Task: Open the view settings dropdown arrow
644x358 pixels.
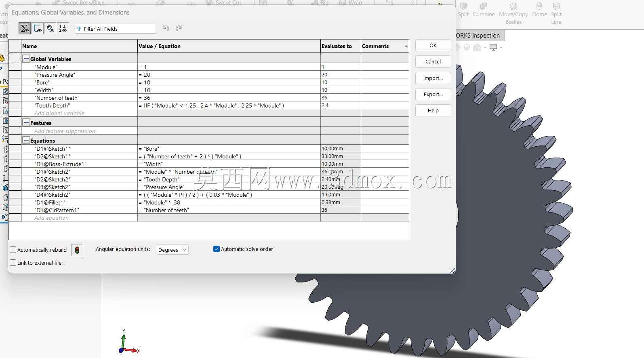Action: click(x=501, y=48)
